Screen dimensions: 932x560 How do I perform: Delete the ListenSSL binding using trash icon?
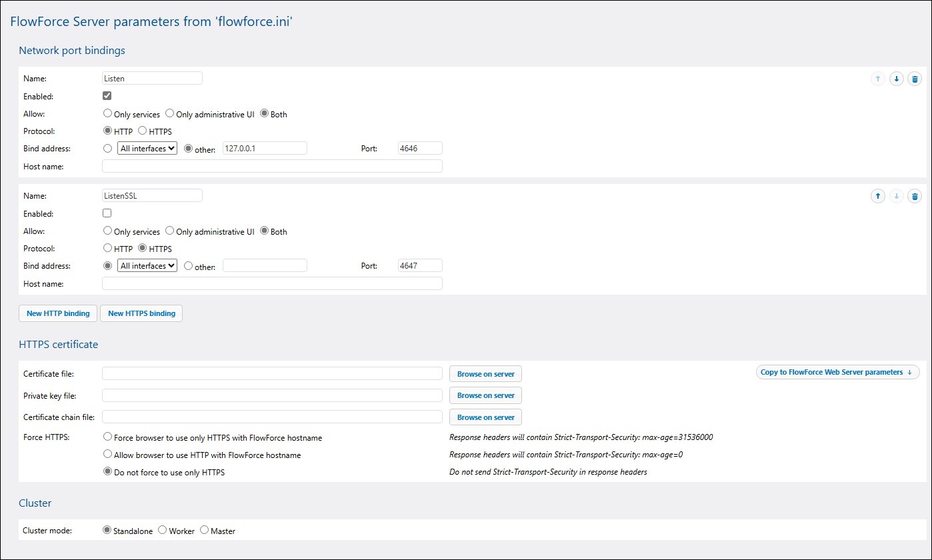pos(915,196)
